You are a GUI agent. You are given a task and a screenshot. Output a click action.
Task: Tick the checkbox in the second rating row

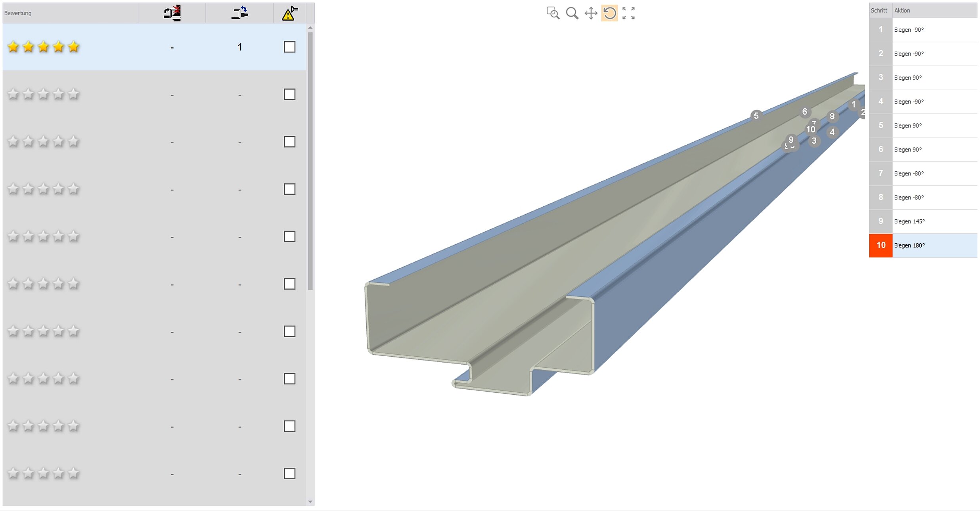(x=289, y=94)
